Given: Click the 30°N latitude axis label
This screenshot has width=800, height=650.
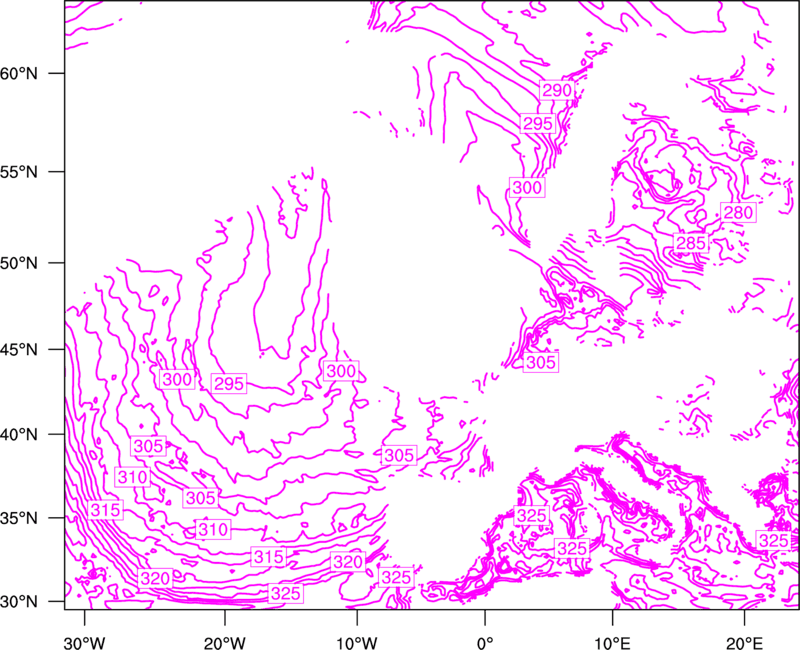Looking at the screenshot, I should pos(19,602).
